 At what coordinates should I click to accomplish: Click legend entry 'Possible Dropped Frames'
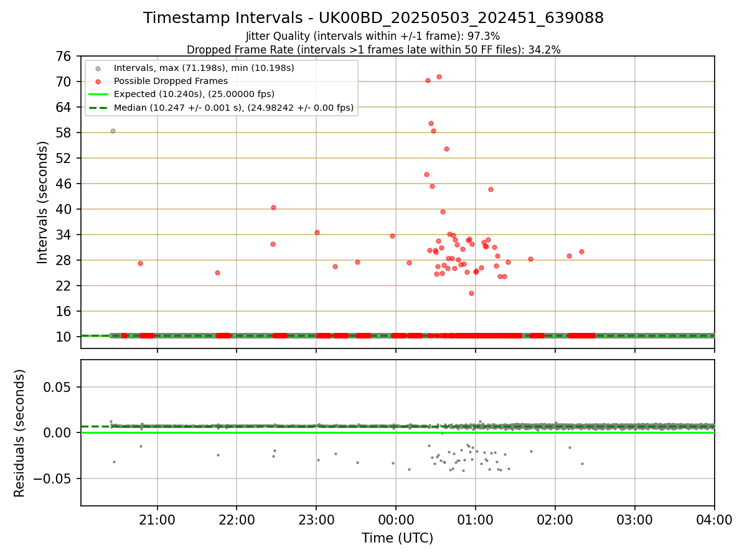click(171, 81)
